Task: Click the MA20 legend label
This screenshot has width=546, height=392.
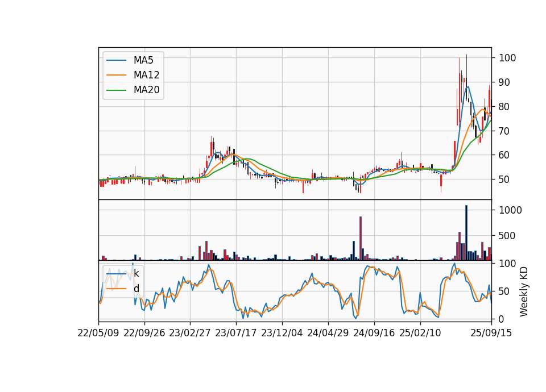Action: click(146, 90)
